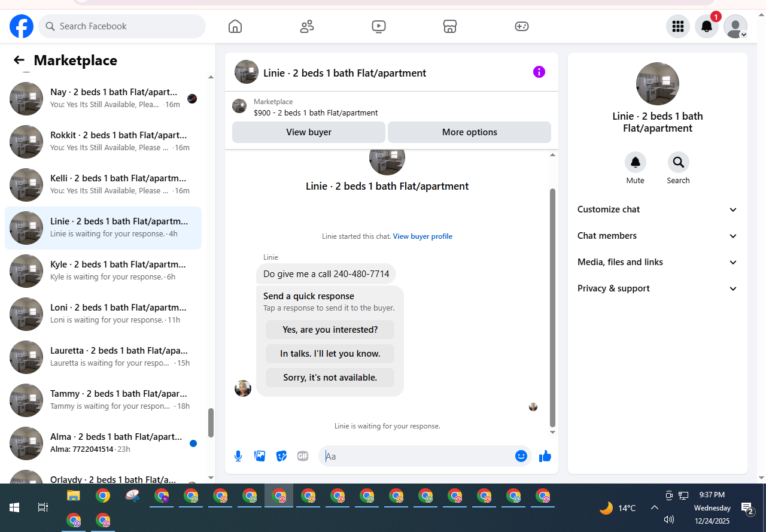Click the taskbar clock 9:37 PM
Viewport: 766px width, 532px height.
tap(712, 495)
